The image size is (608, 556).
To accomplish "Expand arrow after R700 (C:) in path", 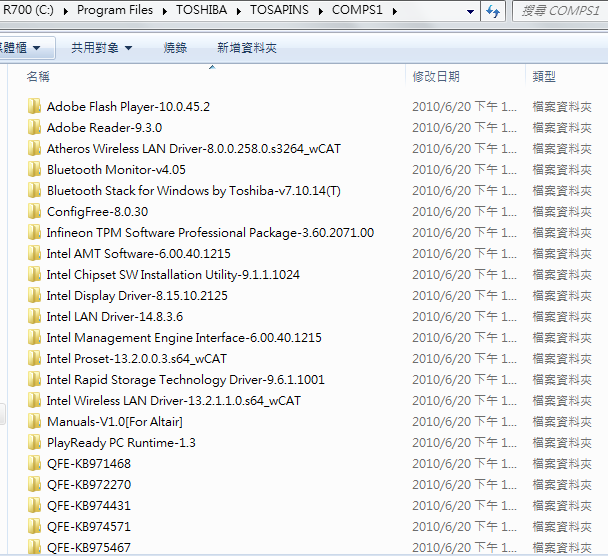I will coord(66,11).
